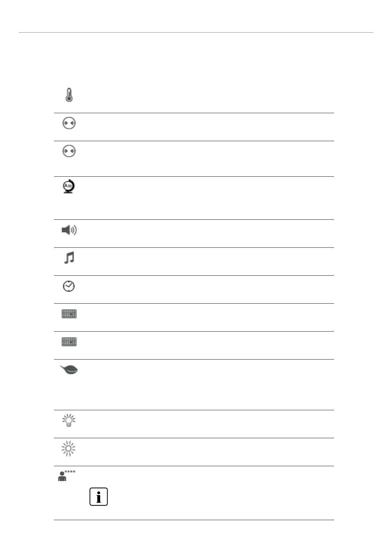Open the altitude gauge icon
392x554 pixels.
(x=69, y=187)
